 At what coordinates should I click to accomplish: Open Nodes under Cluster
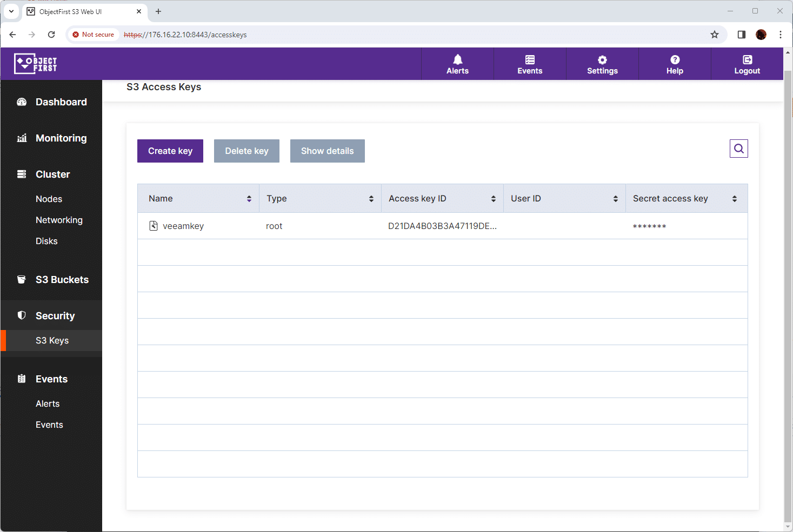49,199
